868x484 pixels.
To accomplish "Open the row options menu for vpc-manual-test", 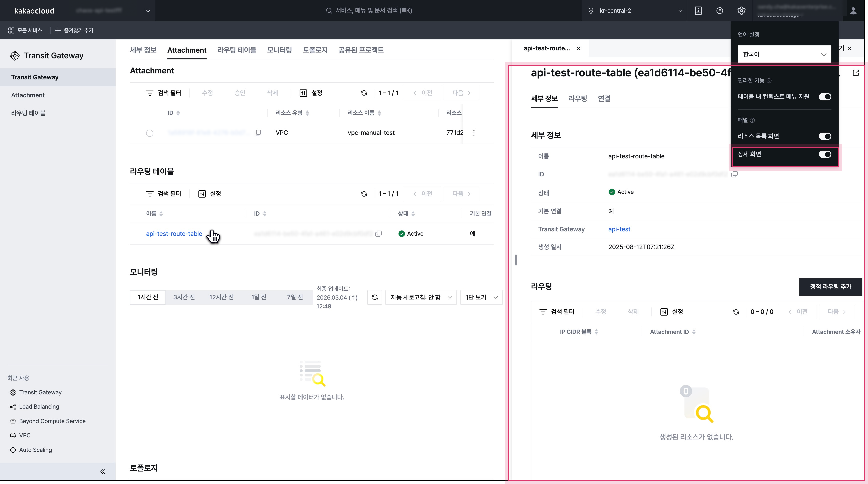I will click(474, 133).
